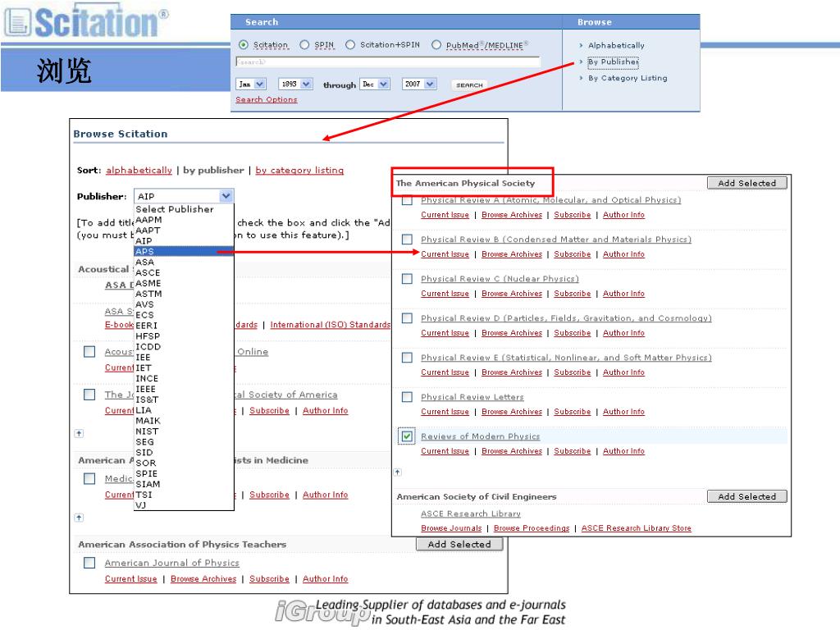The width and height of the screenshot is (840, 630).
Task: Choose AAPM in publisher list
Action: pyautogui.click(x=184, y=220)
